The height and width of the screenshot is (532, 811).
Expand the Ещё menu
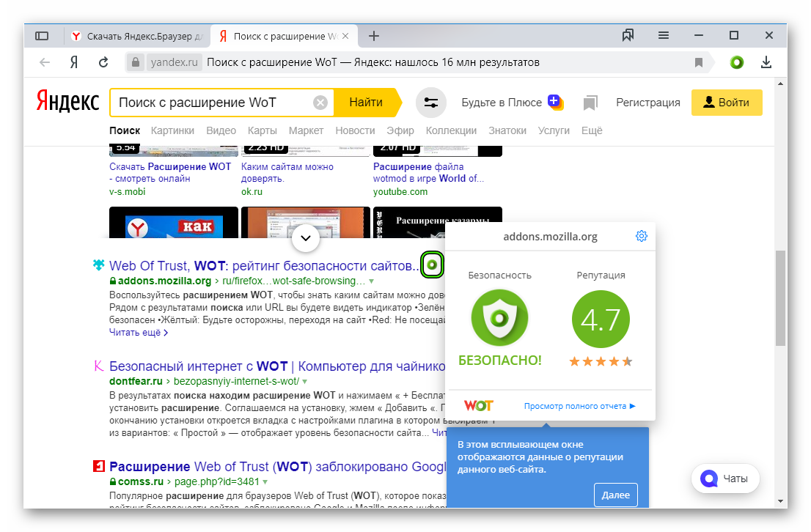coord(592,131)
